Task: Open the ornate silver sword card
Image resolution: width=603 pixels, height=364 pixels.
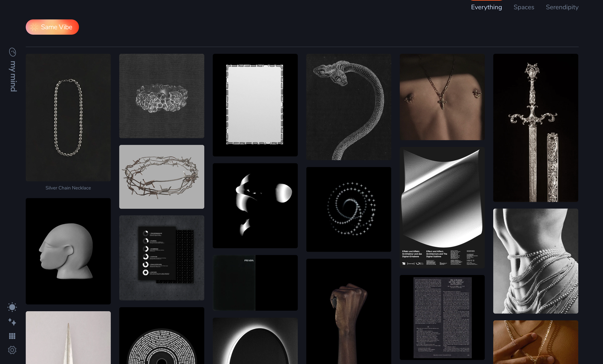Action: point(536,128)
